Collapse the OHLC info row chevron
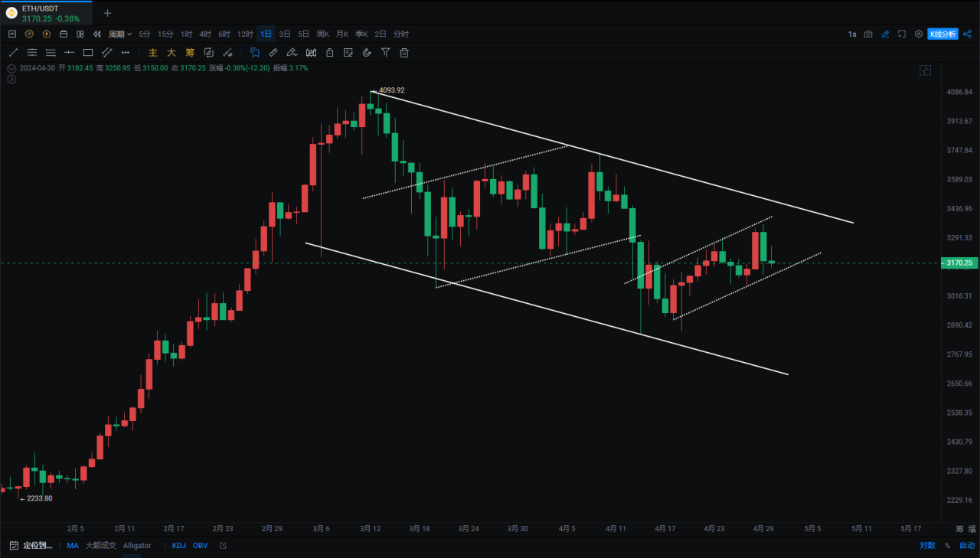 point(11,68)
